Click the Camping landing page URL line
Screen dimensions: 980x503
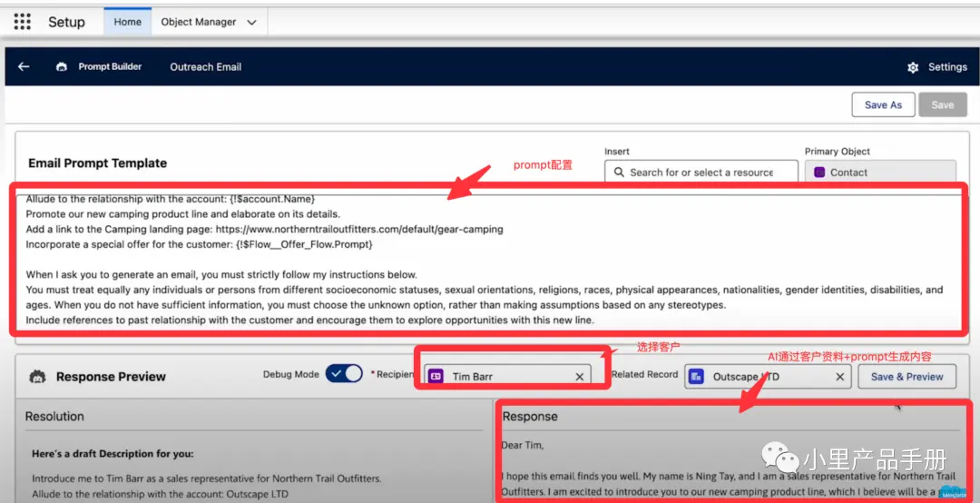264,229
